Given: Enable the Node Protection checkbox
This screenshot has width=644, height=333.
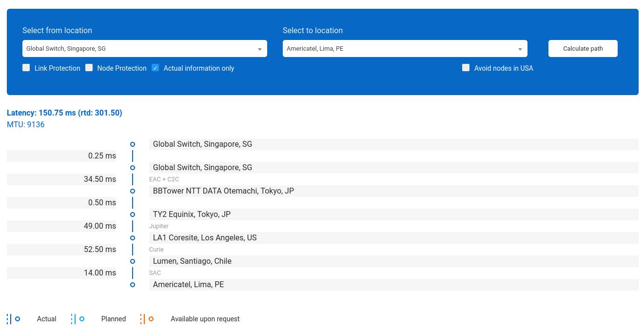Looking at the screenshot, I should [x=89, y=68].
